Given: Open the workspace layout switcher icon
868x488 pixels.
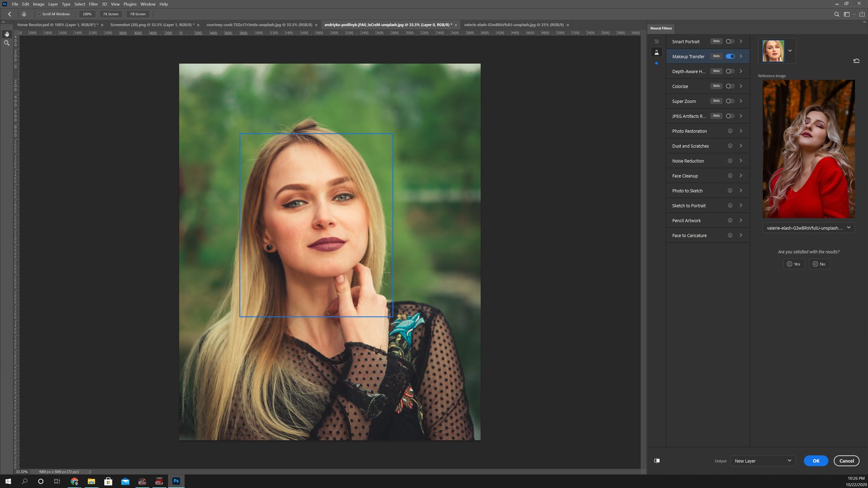Looking at the screenshot, I should click(x=847, y=14).
